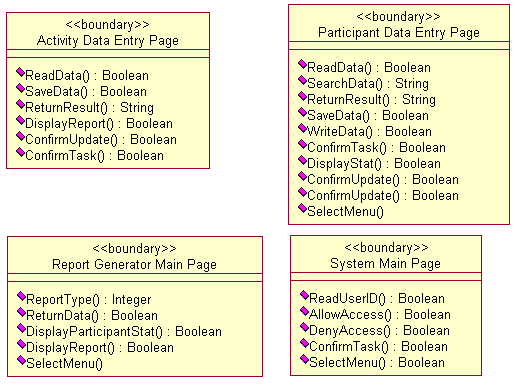Select 'ReturnResult() : String' text in Activity Data Entry Page
Screen dimensions: 515x389
(x=89, y=108)
